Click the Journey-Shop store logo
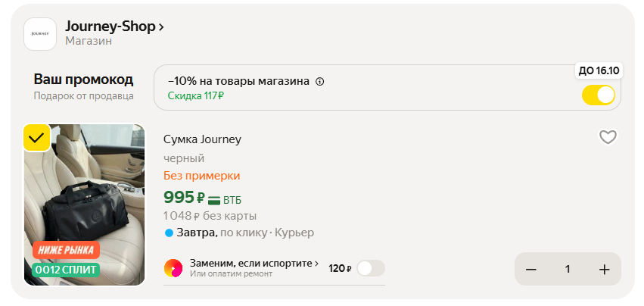Image resolution: width=644 pixels, height=306 pixels. click(40, 34)
